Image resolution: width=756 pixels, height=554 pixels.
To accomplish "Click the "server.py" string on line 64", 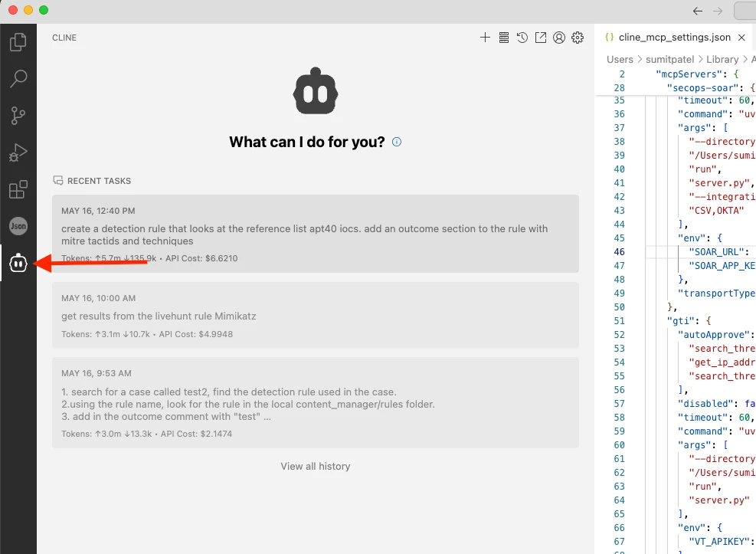I will (719, 500).
